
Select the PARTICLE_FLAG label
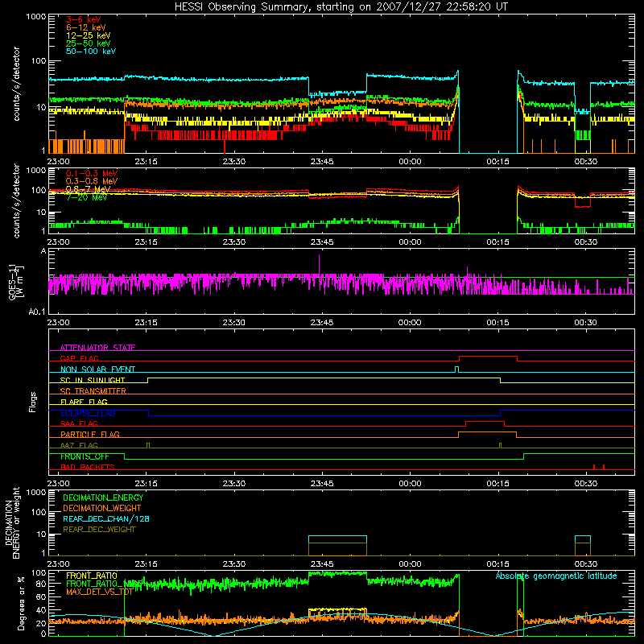[90, 434]
